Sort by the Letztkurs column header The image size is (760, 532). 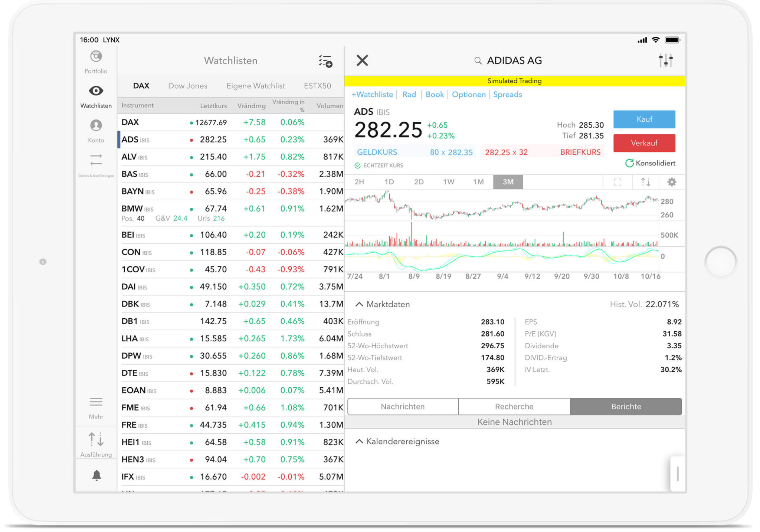pos(213,106)
